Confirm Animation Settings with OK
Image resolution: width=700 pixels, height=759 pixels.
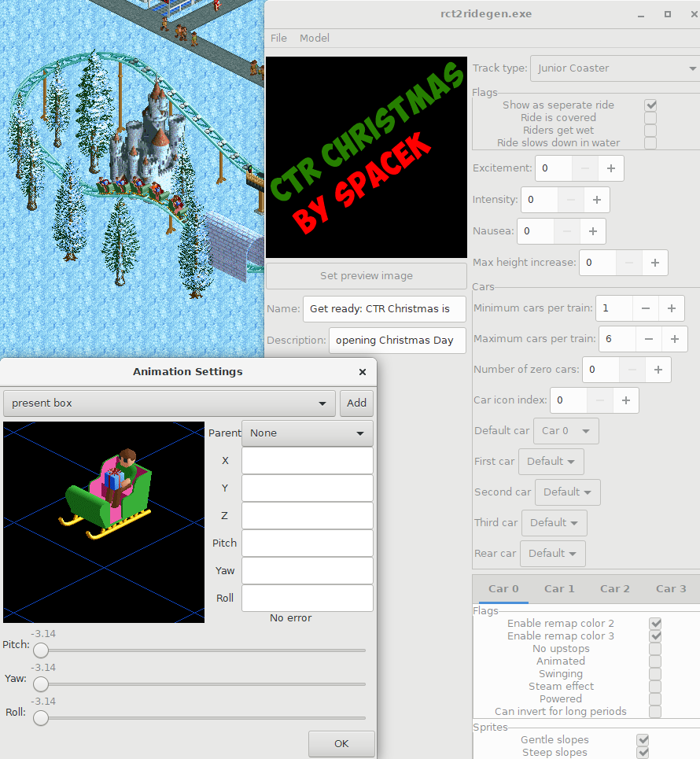341,743
